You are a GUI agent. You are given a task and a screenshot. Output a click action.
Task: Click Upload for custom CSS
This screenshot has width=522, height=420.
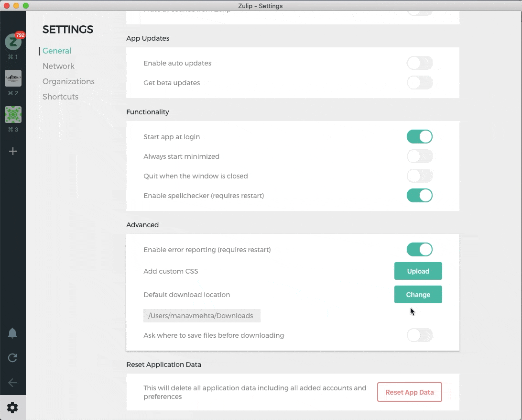(418, 271)
